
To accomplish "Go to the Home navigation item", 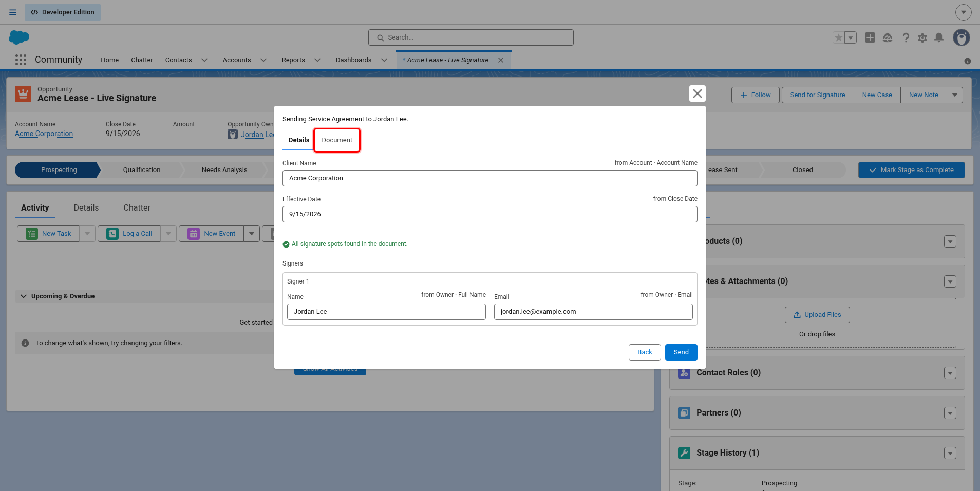I will point(110,60).
